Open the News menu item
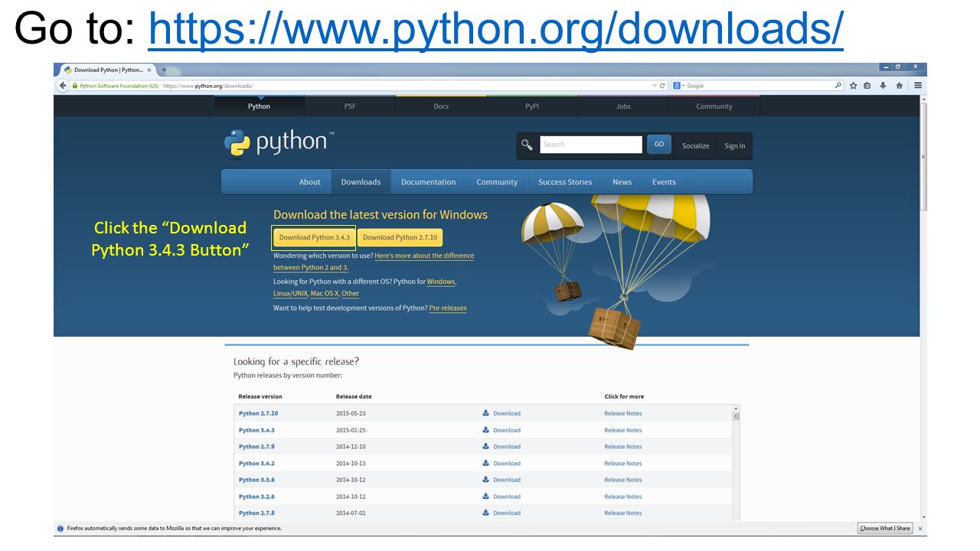 tap(622, 182)
